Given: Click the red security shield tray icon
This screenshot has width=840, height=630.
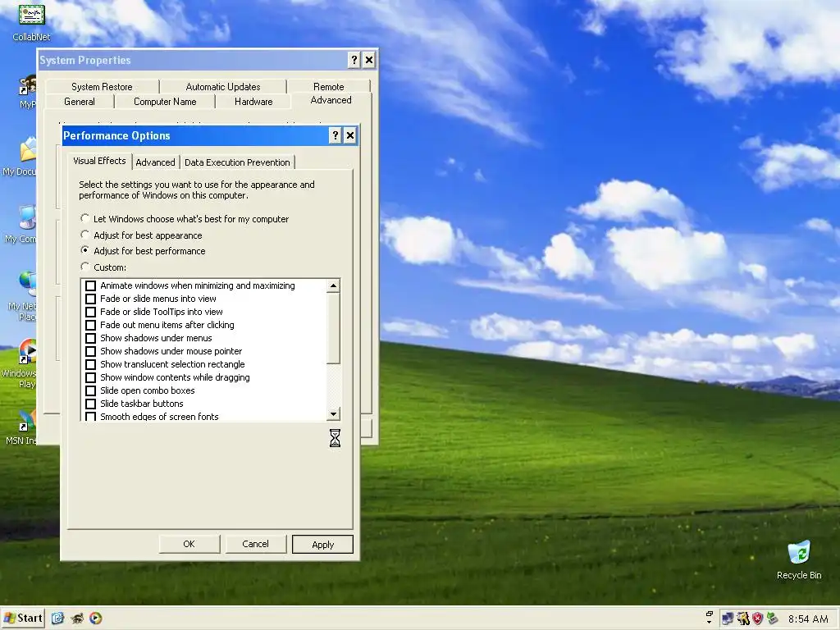Looking at the screenshot, I should [757, 619].
